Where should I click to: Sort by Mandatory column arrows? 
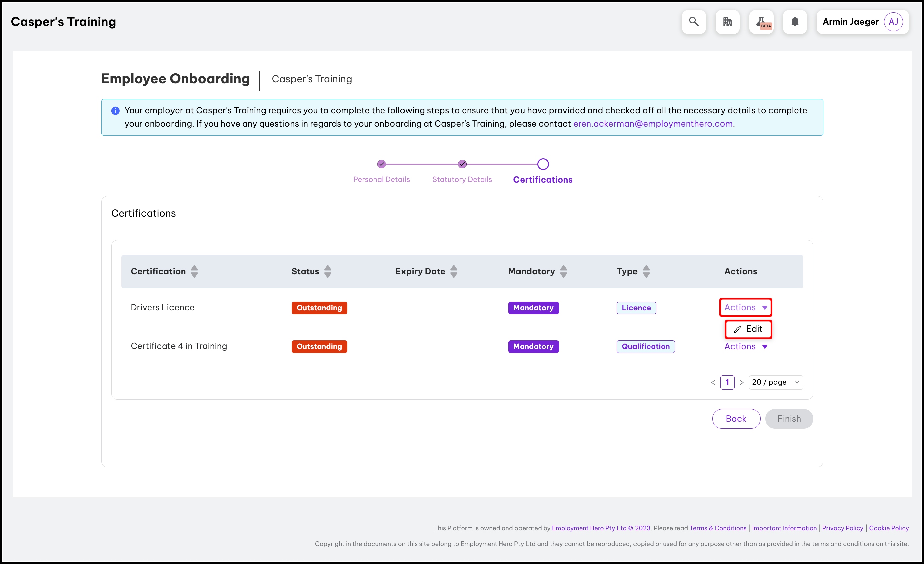pos(563,271)
